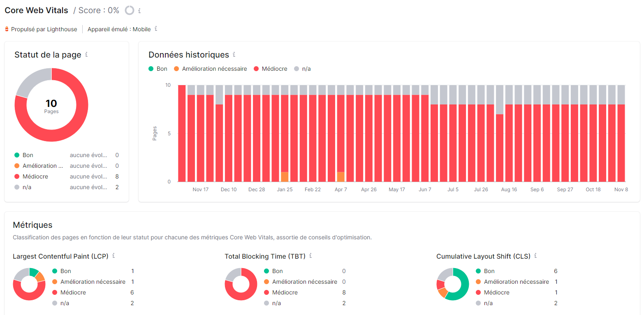Click the LCP donut chart
The image size is (644, 315).
pos(29,284)
